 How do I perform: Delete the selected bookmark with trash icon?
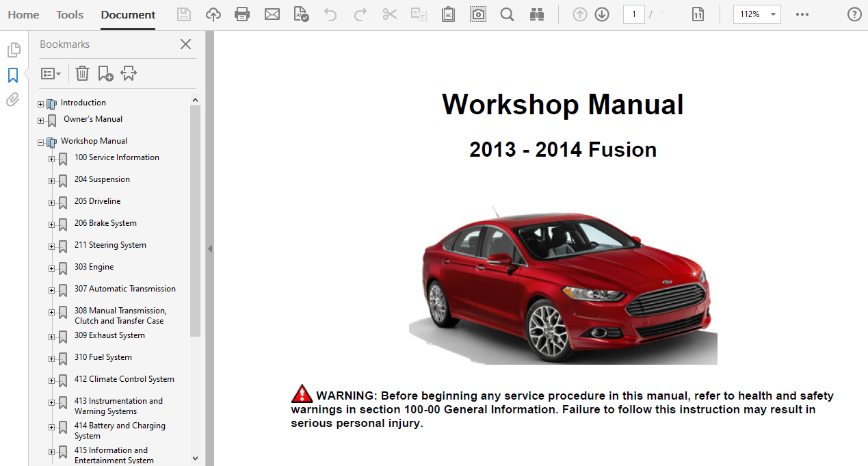click(x=82, y=73)
